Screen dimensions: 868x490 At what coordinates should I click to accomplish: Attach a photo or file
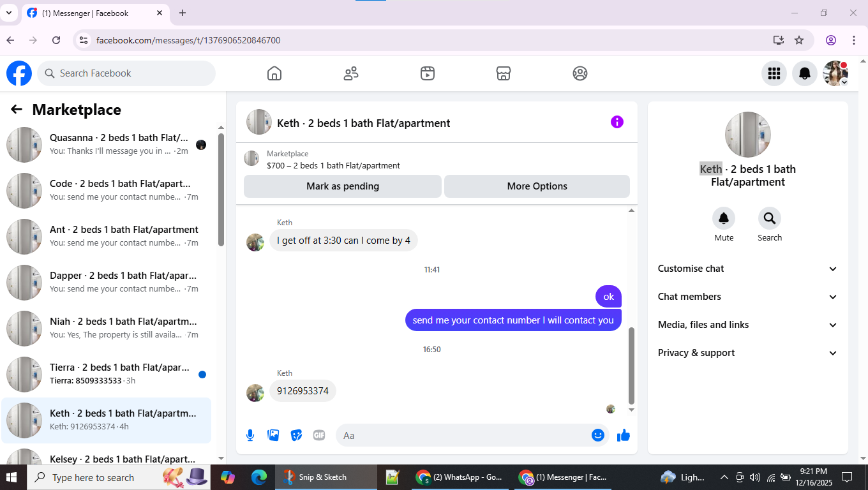[x=273, y=435]
